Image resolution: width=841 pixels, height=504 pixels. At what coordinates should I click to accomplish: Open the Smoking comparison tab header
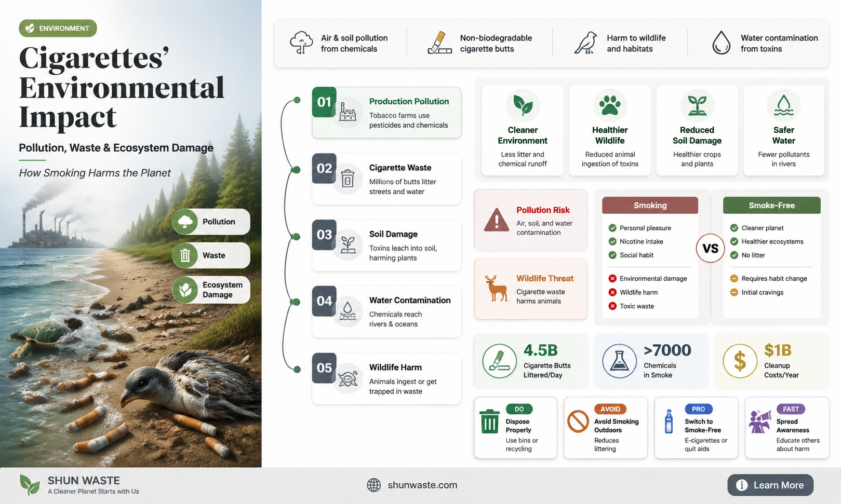(x=650, y=205)
